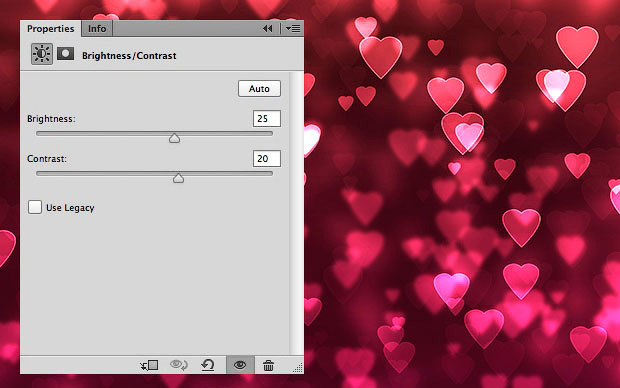620x388 pixels.
Task: Click the clip to layer icon
Action: (x=149, y=365)
